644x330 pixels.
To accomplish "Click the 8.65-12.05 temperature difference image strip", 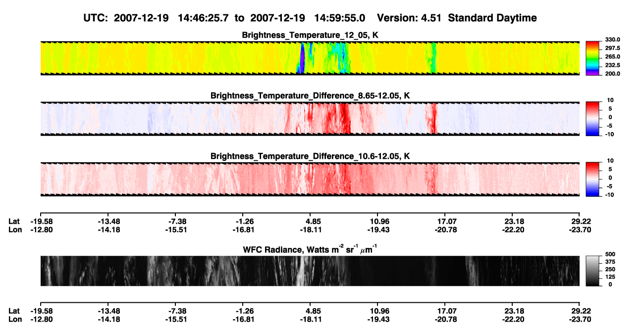I will (310, 118).
